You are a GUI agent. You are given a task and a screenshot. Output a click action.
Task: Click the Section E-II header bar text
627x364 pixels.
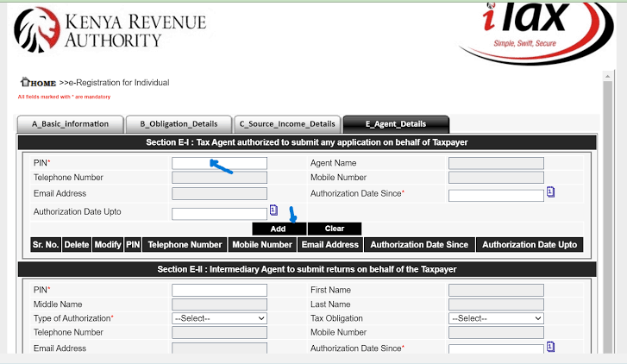307,269
